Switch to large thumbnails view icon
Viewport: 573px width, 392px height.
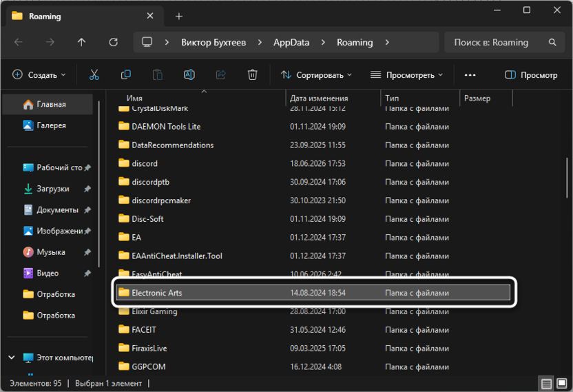click(x=562, y=384)
